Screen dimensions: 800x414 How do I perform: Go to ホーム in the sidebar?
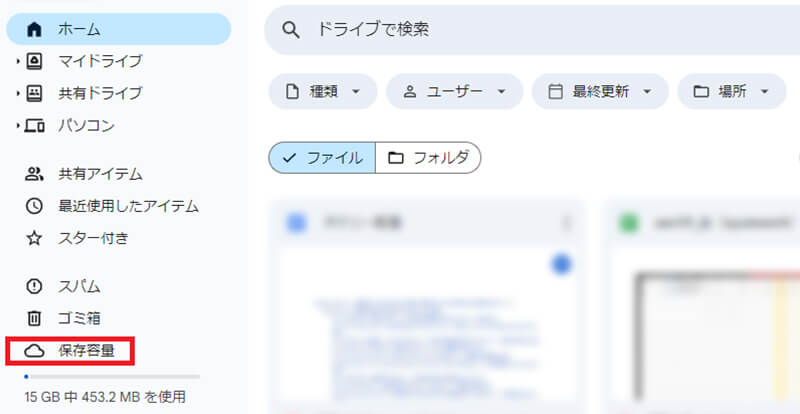tap(118, 29)
